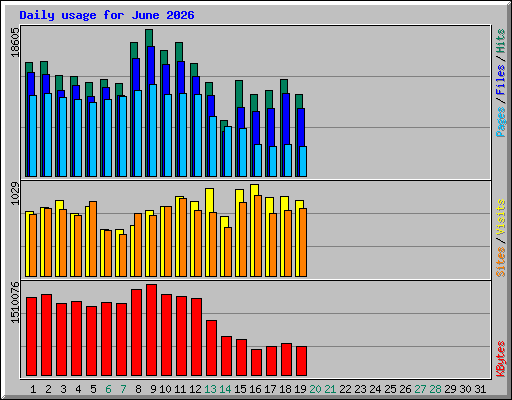Click day 9 on the date axis
Viewport: 512px width, 400px height.
[153, 389]
